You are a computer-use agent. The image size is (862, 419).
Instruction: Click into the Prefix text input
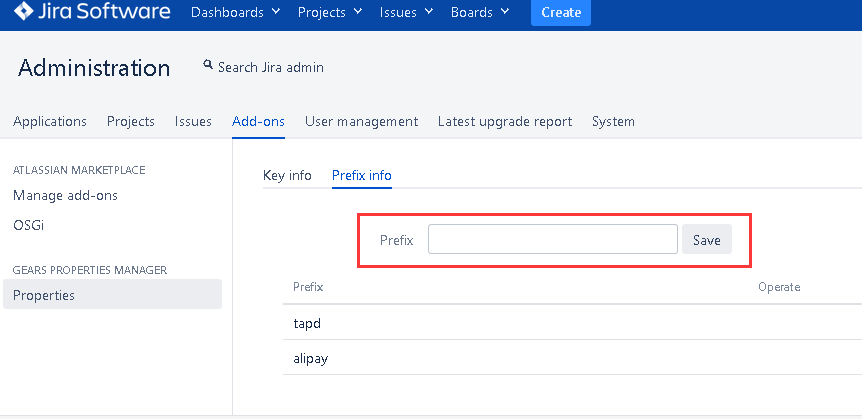point(552,239)
